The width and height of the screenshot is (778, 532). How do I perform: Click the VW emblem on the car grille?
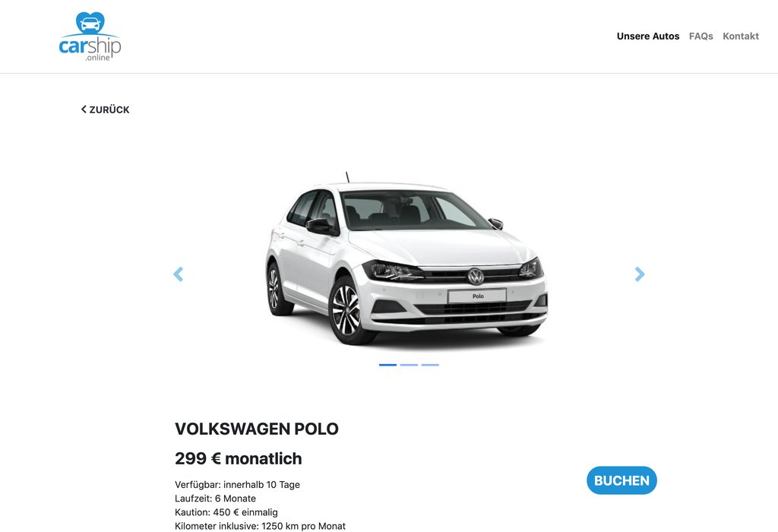476,277
